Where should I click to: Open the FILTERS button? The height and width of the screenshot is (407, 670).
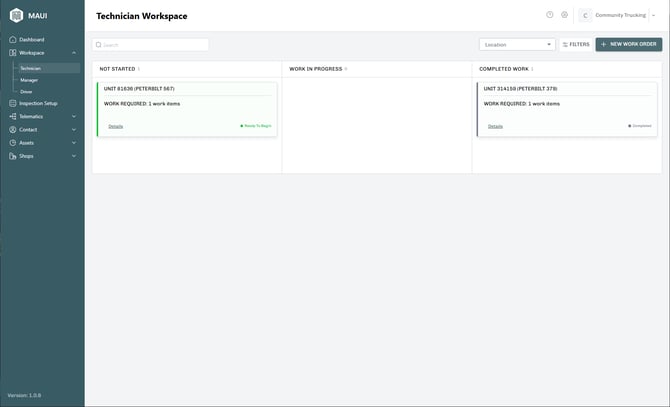point(576,44)
